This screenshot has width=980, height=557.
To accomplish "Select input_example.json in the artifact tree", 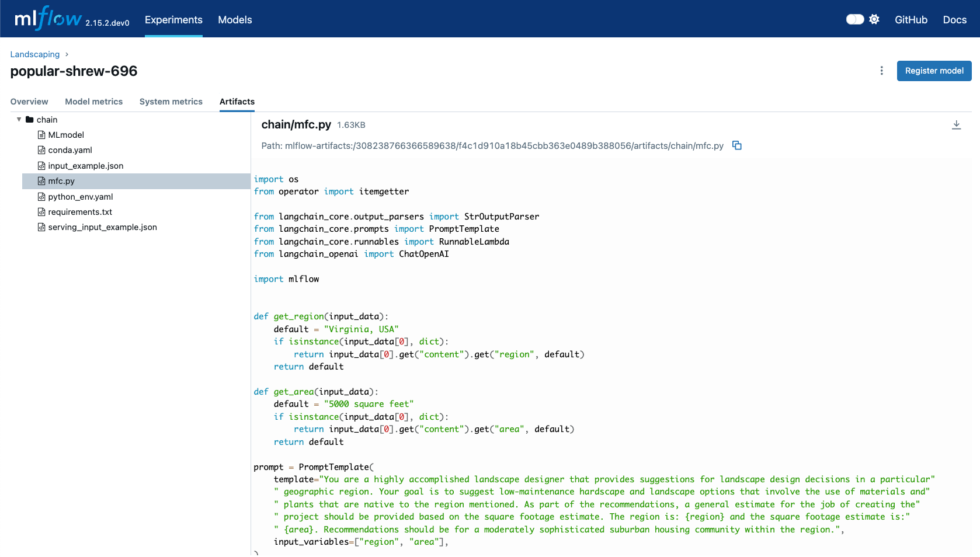I will pos(85,166).
